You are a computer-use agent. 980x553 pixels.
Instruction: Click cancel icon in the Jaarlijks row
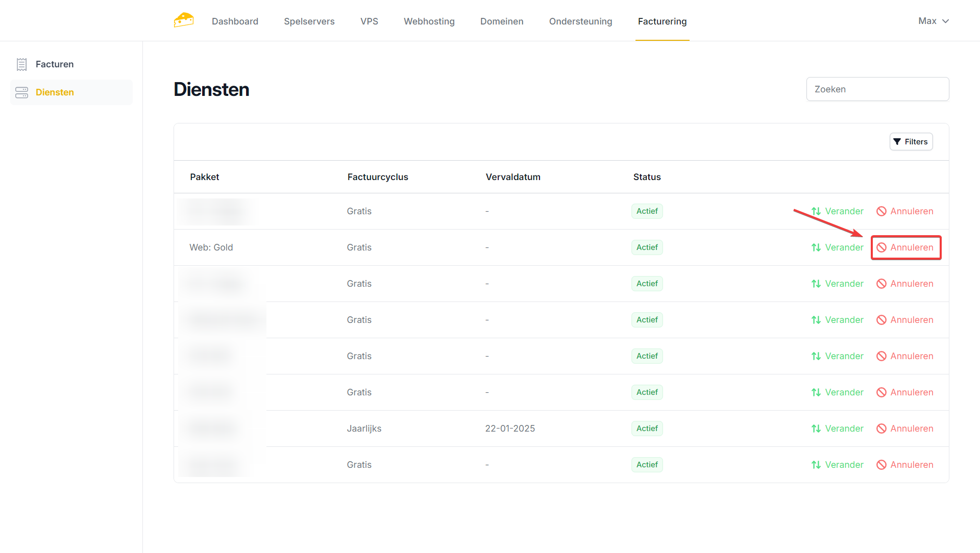coord(881,429)
